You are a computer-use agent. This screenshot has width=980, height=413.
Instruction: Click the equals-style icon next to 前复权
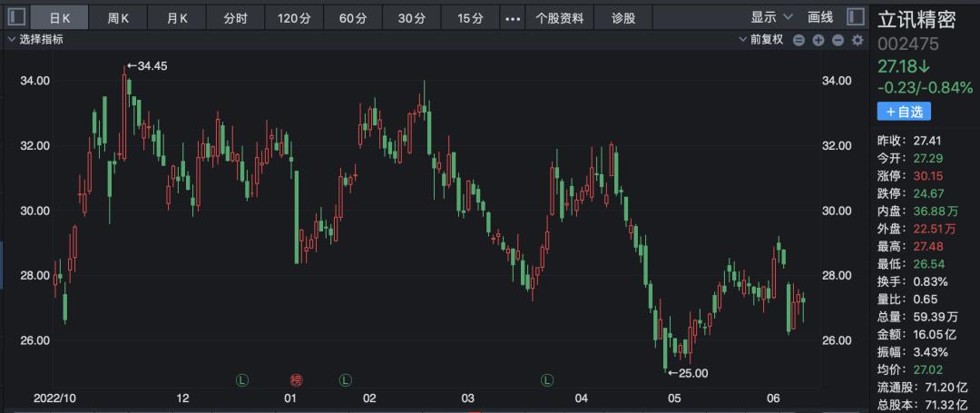(799, 40)
